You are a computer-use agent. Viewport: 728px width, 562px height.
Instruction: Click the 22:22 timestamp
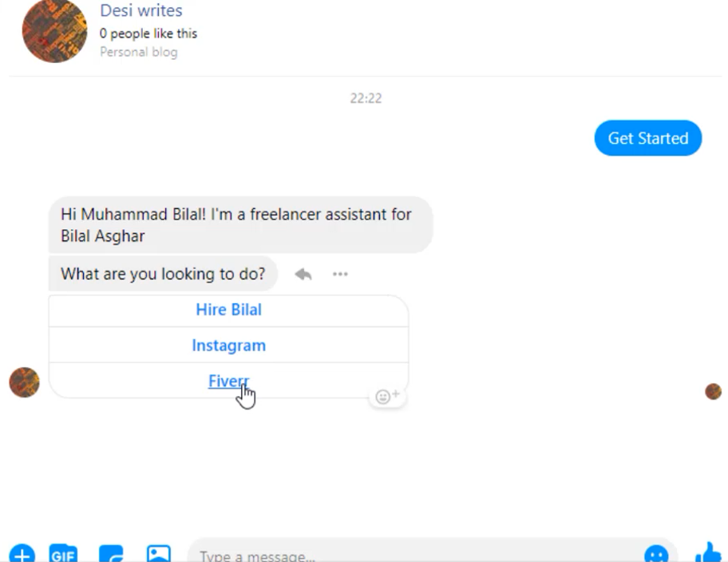pyautogui.click(x=366, y=98)
